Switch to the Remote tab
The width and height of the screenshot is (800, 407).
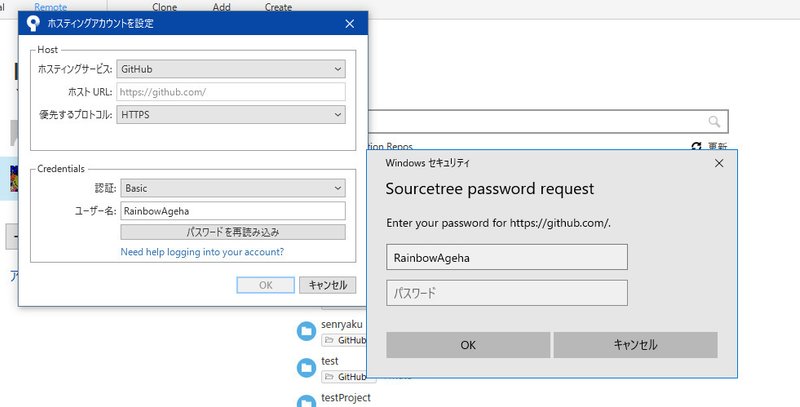click(x=51, y=7)
